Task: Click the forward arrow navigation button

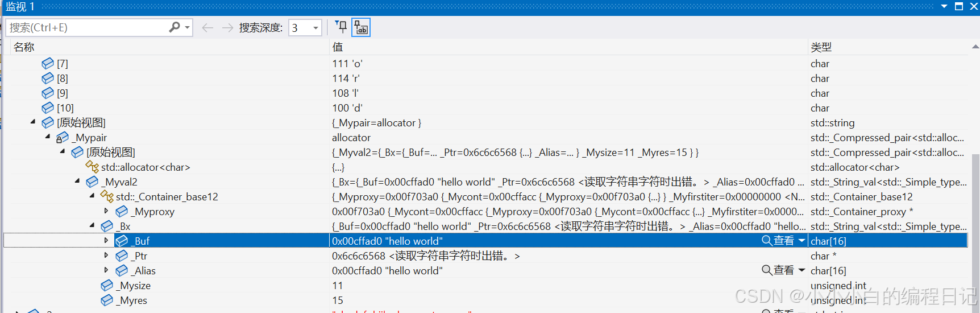Action: coord(227,28)
